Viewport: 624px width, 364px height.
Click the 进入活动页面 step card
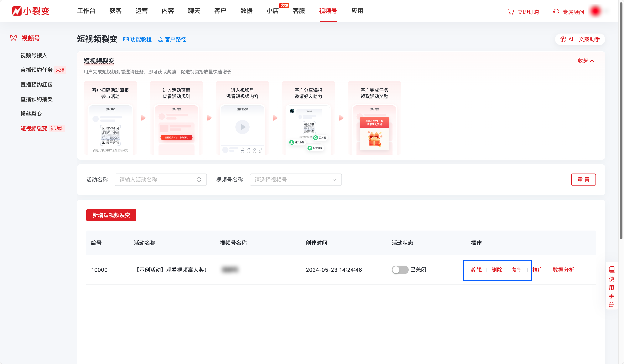pos(176,118)
